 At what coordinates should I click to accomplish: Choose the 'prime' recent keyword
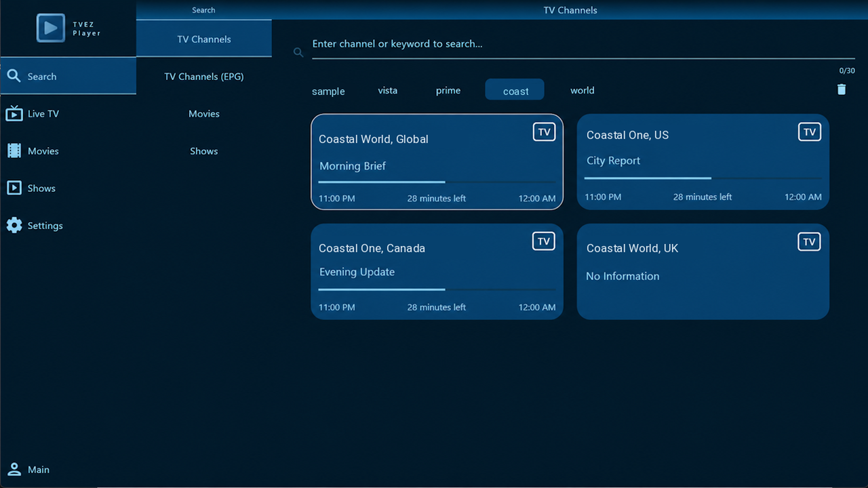click(x=448, y=90)
